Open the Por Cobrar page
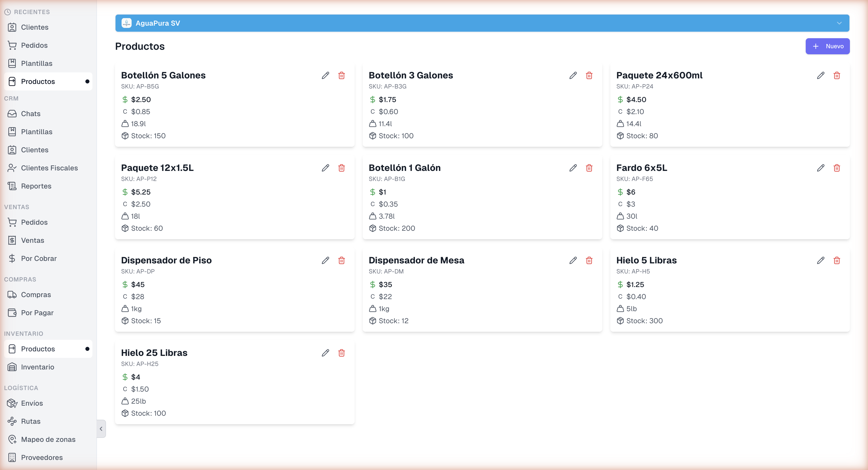This screenshot has height=470, width=868. click(x=39, y=259)
